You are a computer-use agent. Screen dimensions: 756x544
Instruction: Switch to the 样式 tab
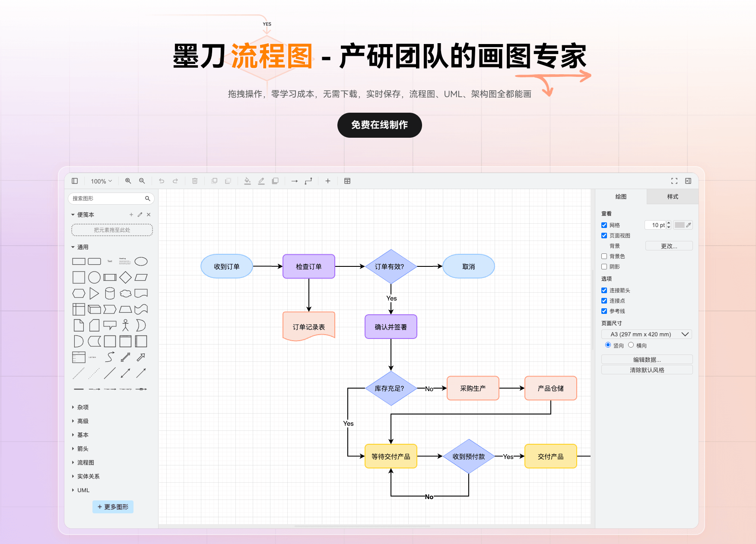tap(672, 196)
